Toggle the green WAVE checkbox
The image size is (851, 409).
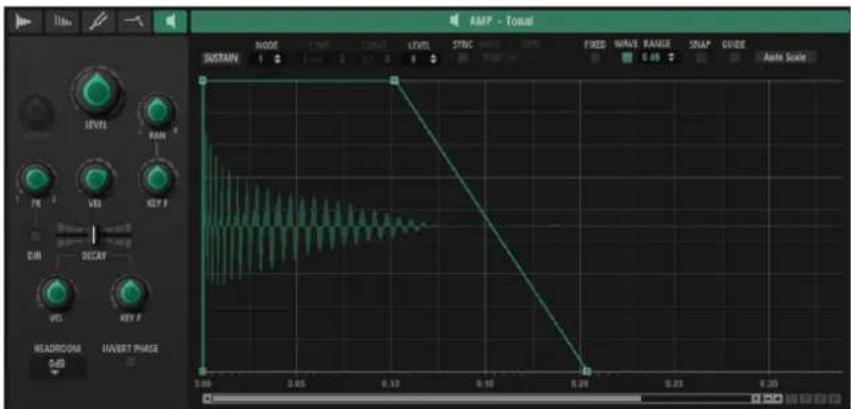[627, 57]
